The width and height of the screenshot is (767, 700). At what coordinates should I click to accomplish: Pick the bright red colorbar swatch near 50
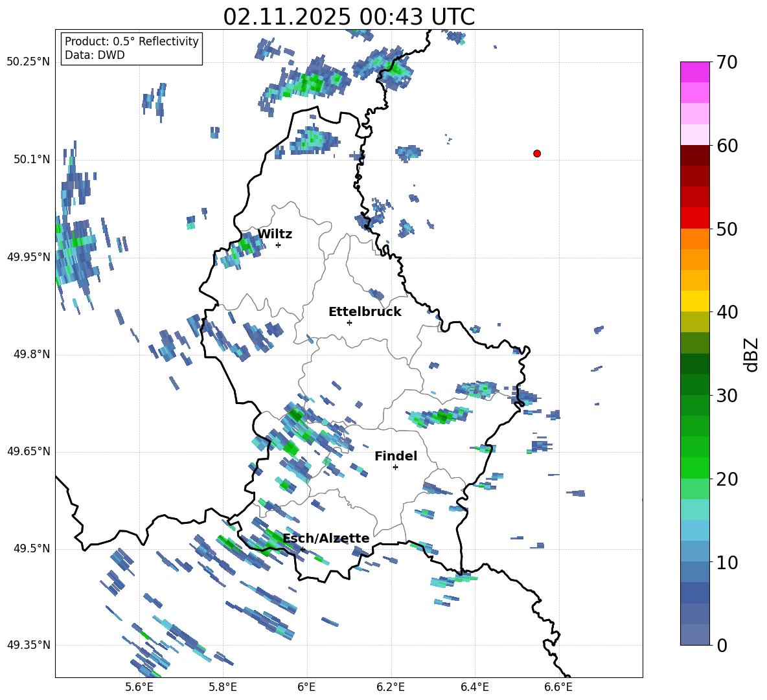coord(695,218)
